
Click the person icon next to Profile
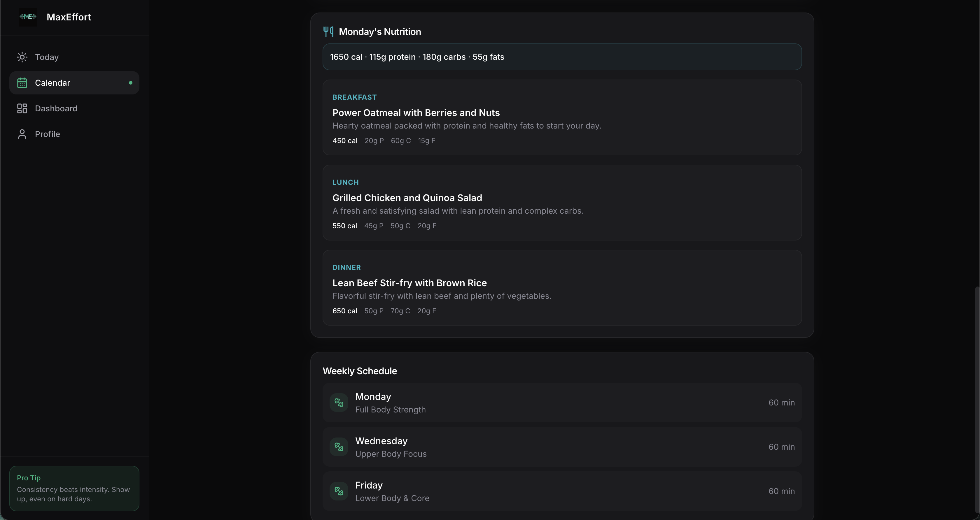point(22,134)
